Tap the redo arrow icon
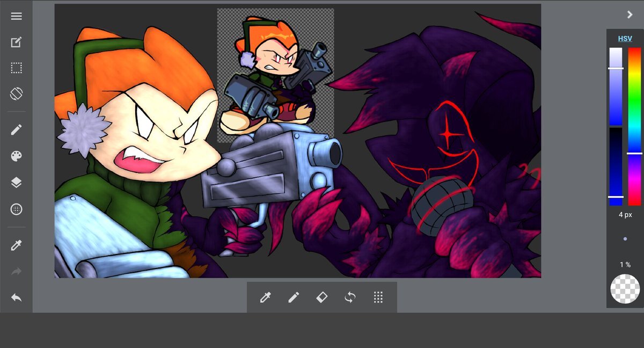The height and width of the screenshot is (348, 644). [x=16, y=272]
